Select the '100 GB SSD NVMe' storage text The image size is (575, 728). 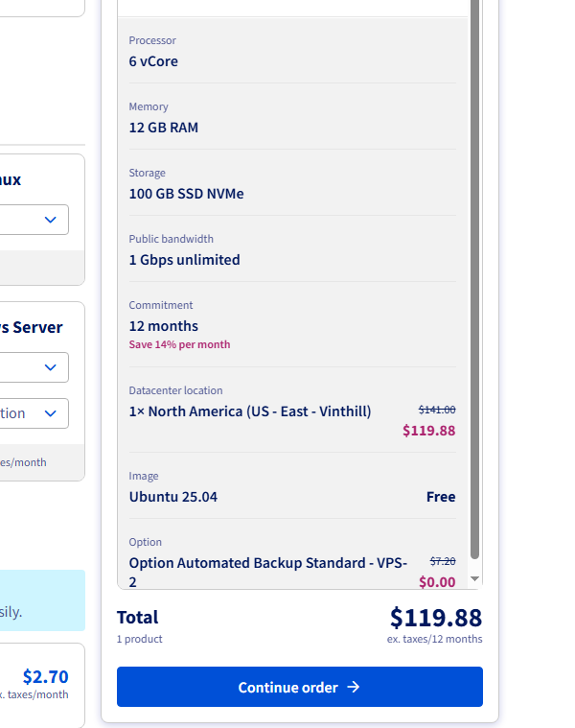coord(187,194)
